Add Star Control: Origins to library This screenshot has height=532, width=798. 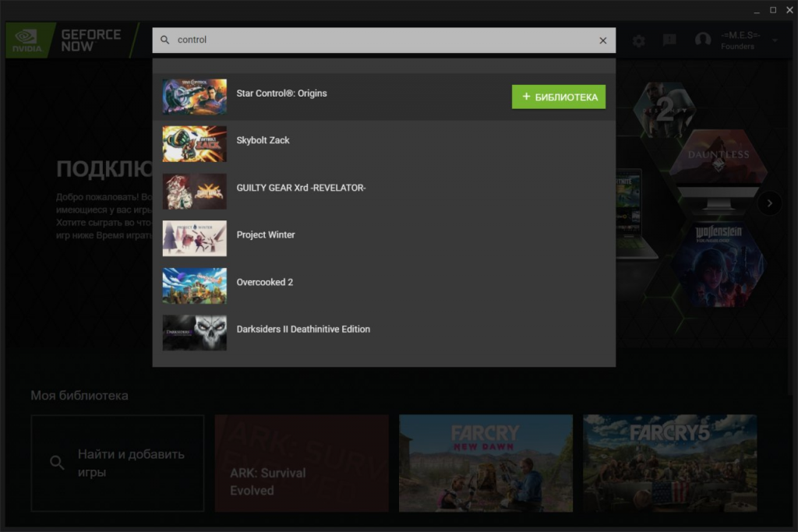(x=558, y=97)
